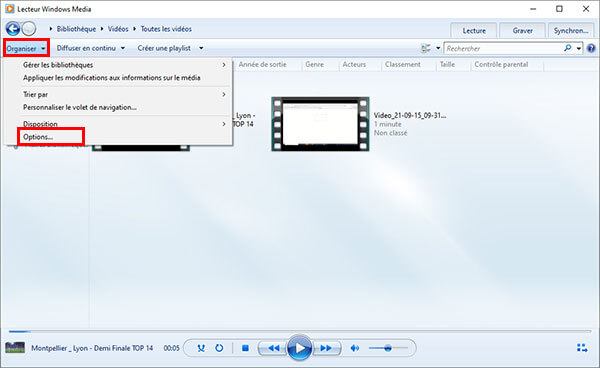Click the breadcrumb arrow before Vidéos

tap(102, 29)
